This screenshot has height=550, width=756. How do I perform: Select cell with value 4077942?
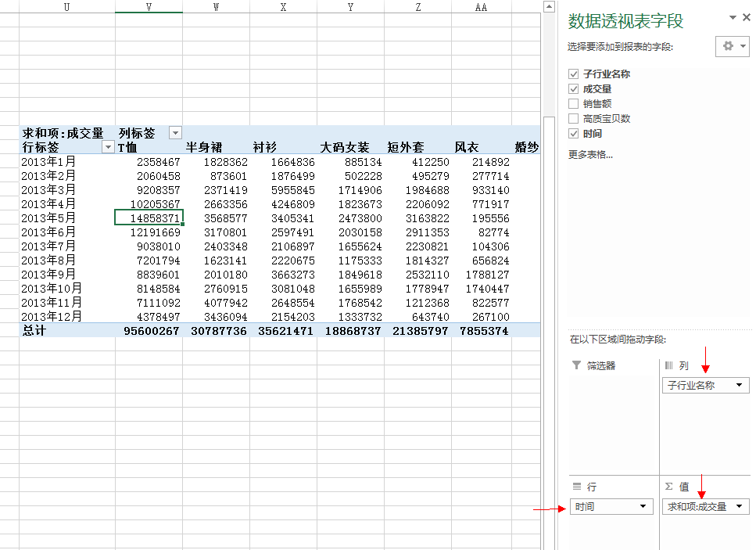coord(216,303)
